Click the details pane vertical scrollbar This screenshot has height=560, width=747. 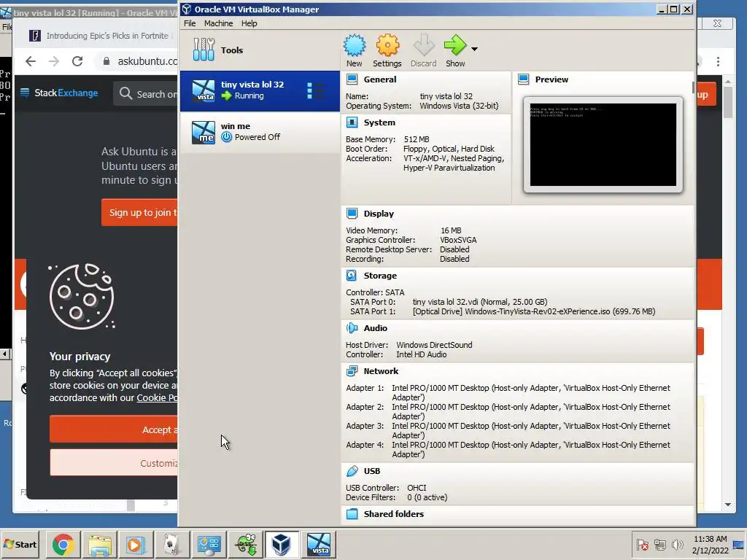pos(694,87)
